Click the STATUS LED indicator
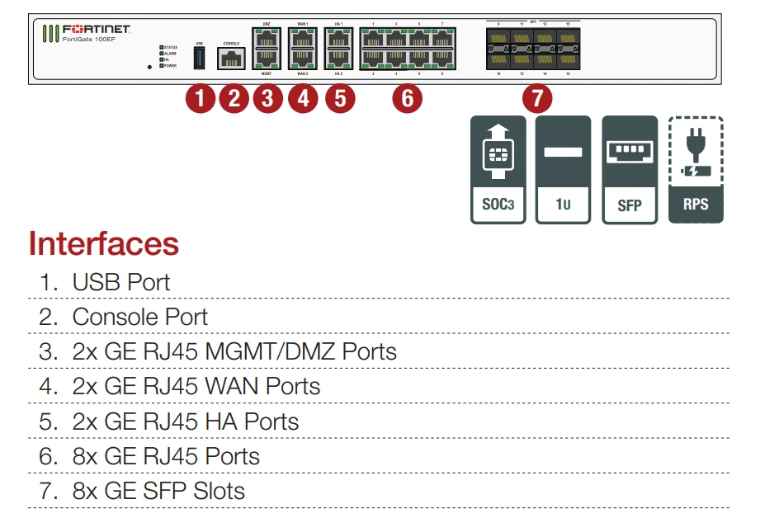 click(162, 47)
